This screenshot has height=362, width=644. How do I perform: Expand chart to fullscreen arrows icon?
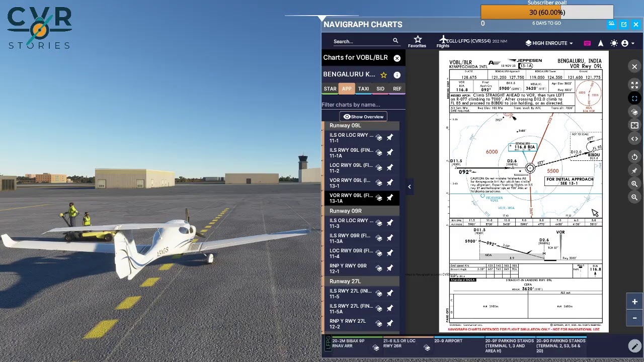(x=634, y=85)
